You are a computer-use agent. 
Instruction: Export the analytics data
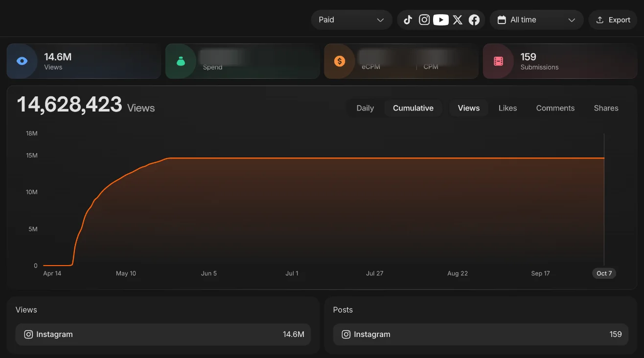point(613,20)
